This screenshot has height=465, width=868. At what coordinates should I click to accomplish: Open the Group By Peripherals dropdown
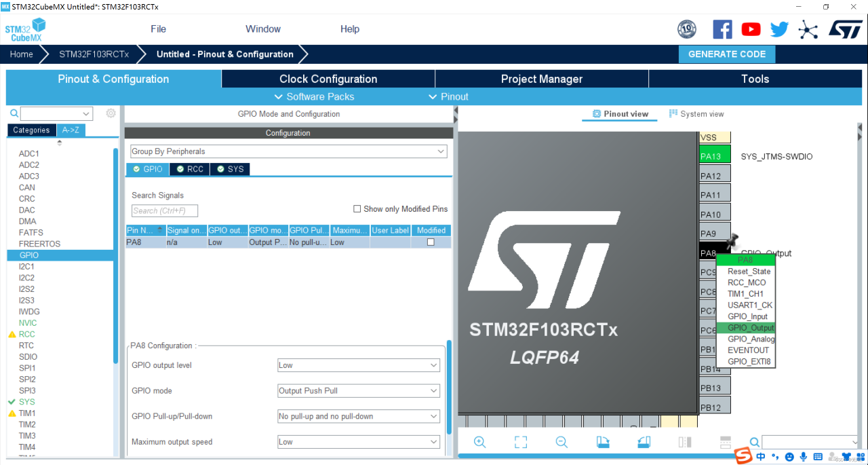(x=289, y=151)
